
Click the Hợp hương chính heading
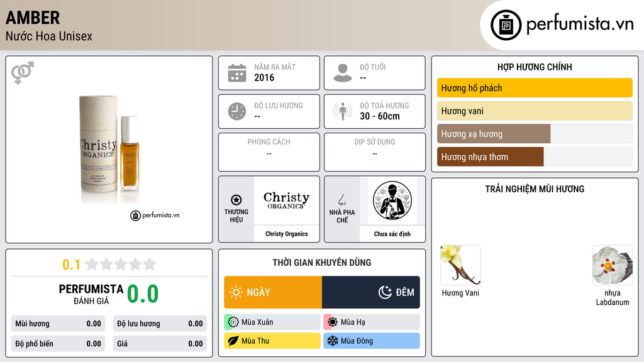click(535, 67)
